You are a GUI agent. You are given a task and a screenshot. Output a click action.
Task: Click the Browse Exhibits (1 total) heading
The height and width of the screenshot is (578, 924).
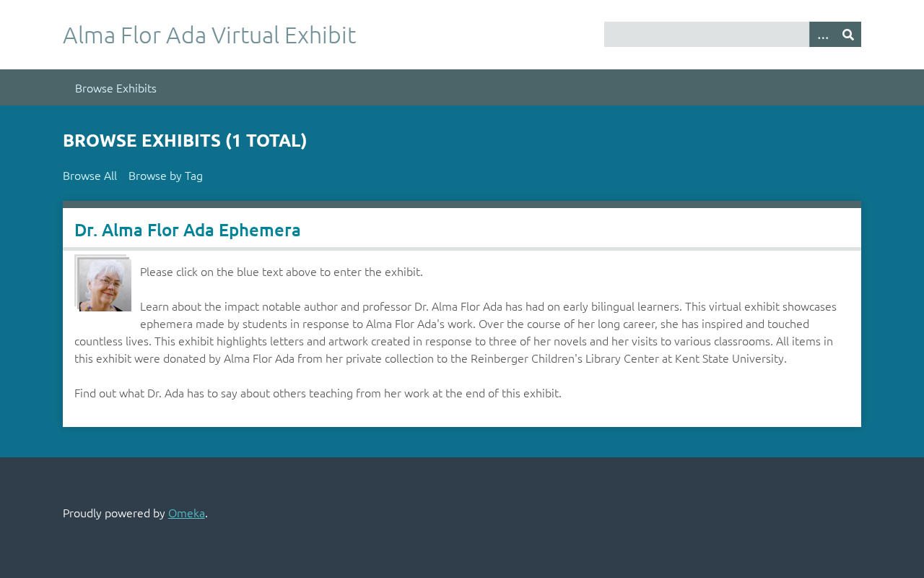point(185,140)
